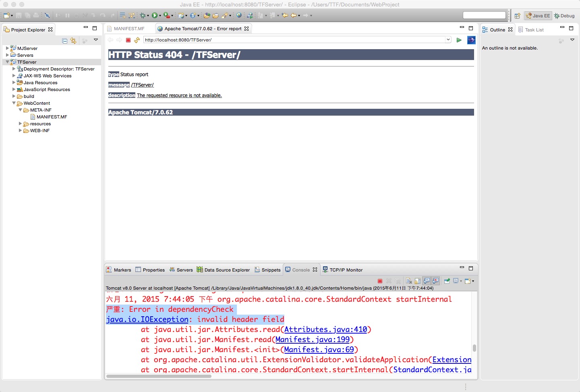
Task: Click the New Server globe icon
Action: pos(181,16)
